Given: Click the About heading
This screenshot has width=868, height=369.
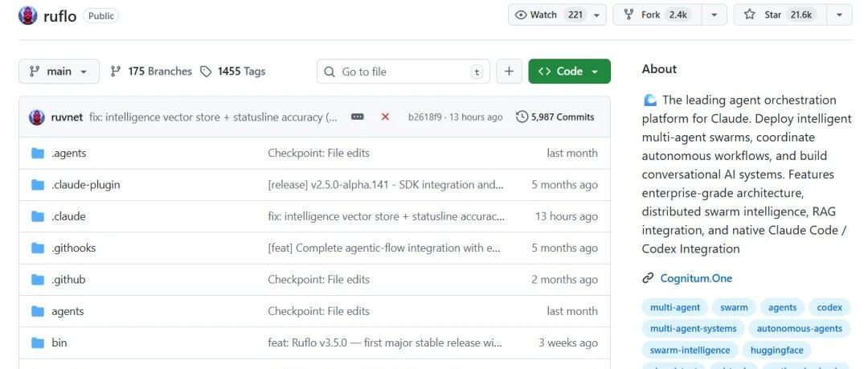Looking at the screenshot, I should 659,69.
